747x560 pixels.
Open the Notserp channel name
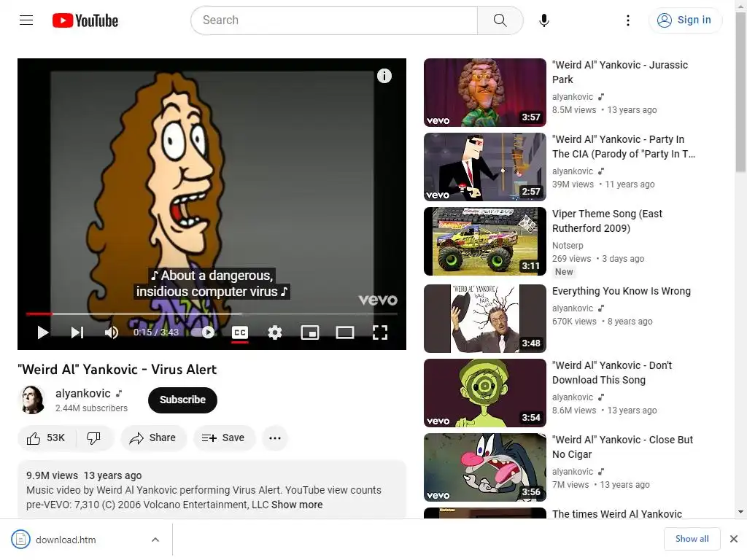pyautogui.click(x=568, y=246)
